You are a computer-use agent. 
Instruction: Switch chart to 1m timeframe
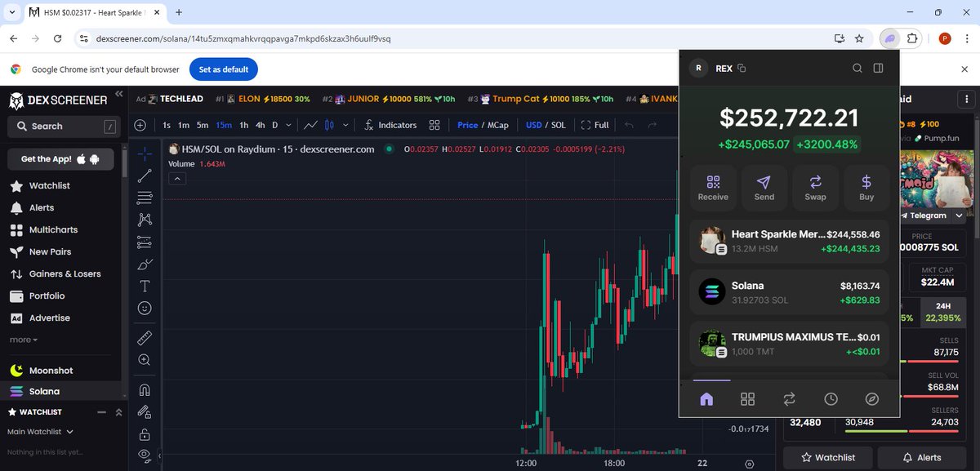click(184, 125)
